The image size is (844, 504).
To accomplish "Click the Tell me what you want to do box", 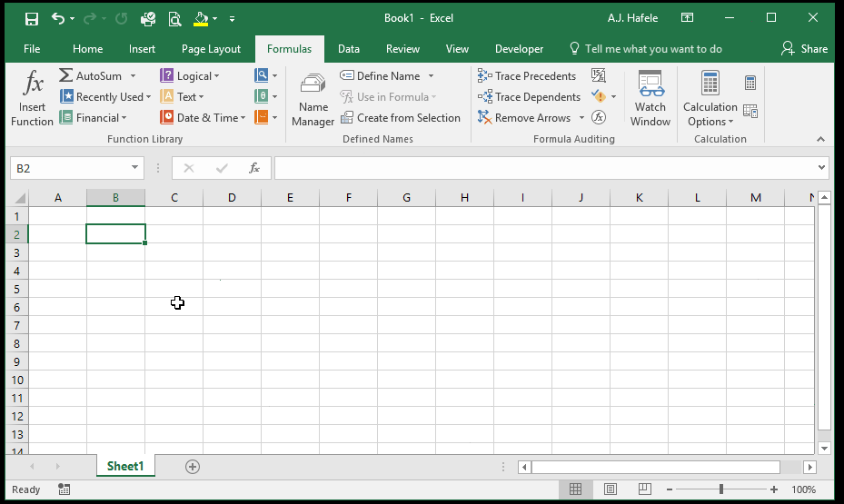I will click(x=646, y=49).
